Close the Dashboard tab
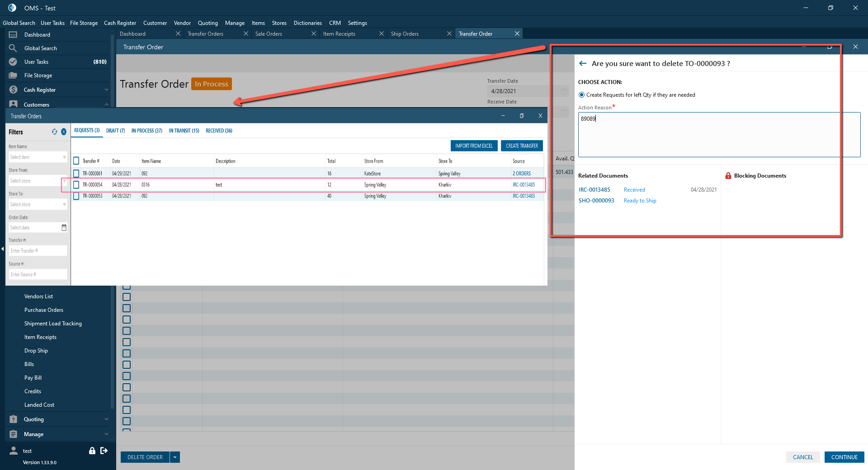The image size is (868, 470). [x=178, y=34]
